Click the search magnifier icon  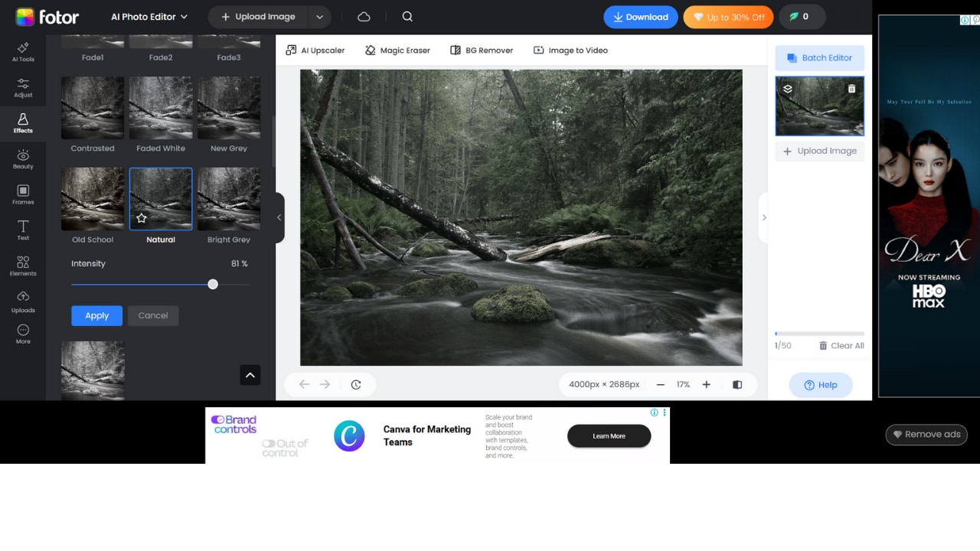(x=407, y=17)
